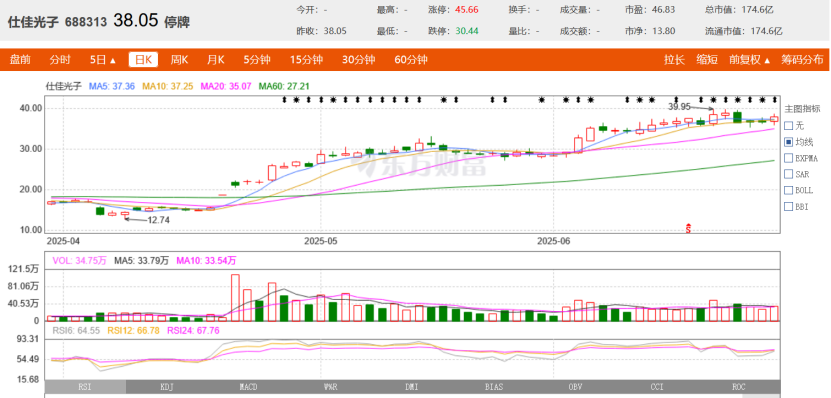The height and width of the screenshot is (398, 831).
Task: Click the red S marker on the date axis
Action: click(688, 228)
